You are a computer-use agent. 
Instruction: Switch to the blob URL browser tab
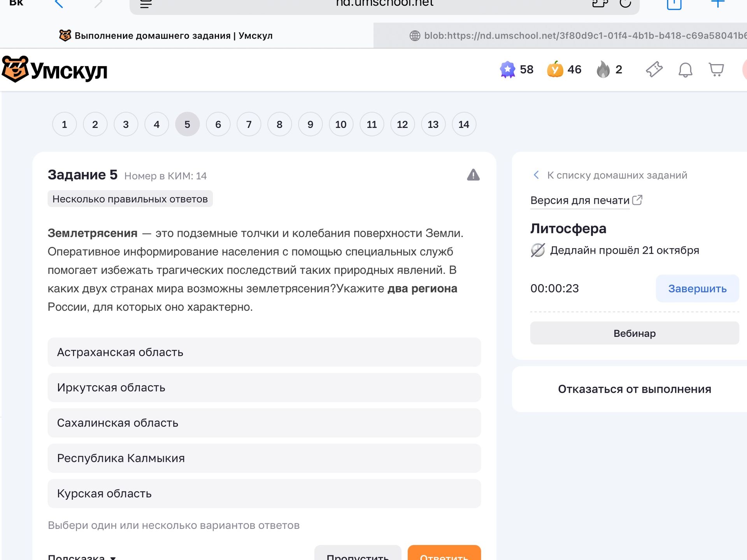tap(560, 35)
